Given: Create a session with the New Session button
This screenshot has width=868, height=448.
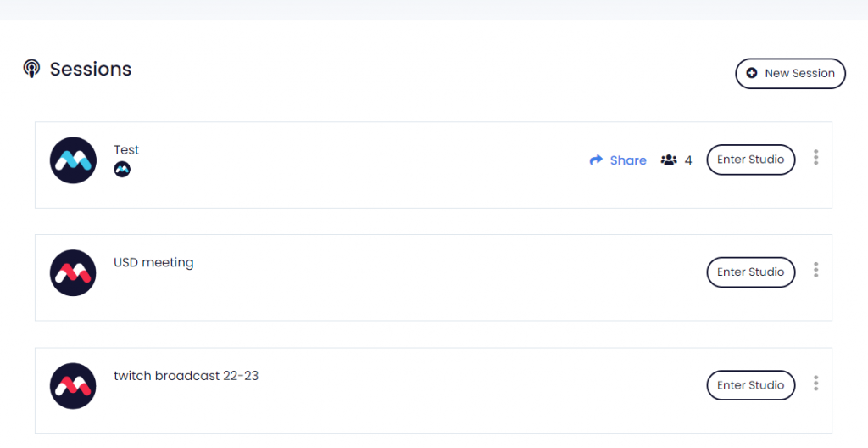Looking at the screenshot, I should pos(790,73).
